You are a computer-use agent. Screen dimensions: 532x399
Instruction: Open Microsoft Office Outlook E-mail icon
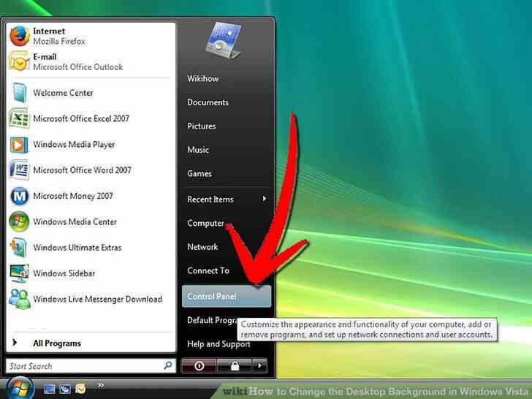[x=19, y=61]
